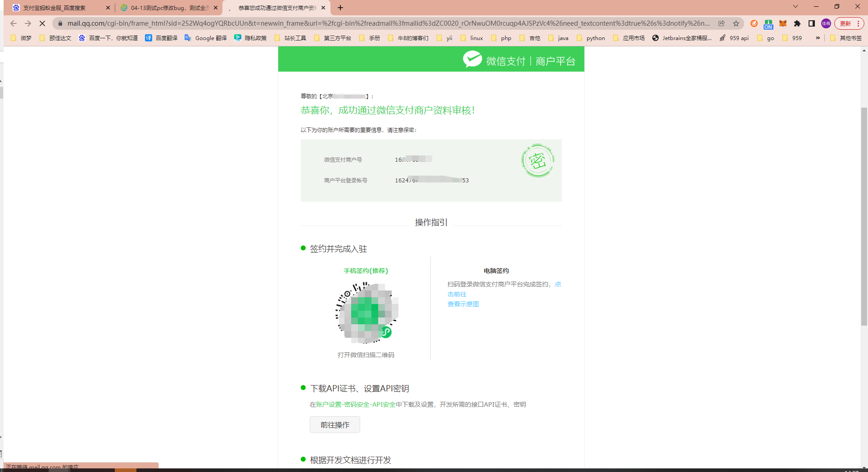Close the 支付宝蚂蚁金服 tab
Image resolution: width=868 pixels, height=472 pixels.
coord(108,8)
